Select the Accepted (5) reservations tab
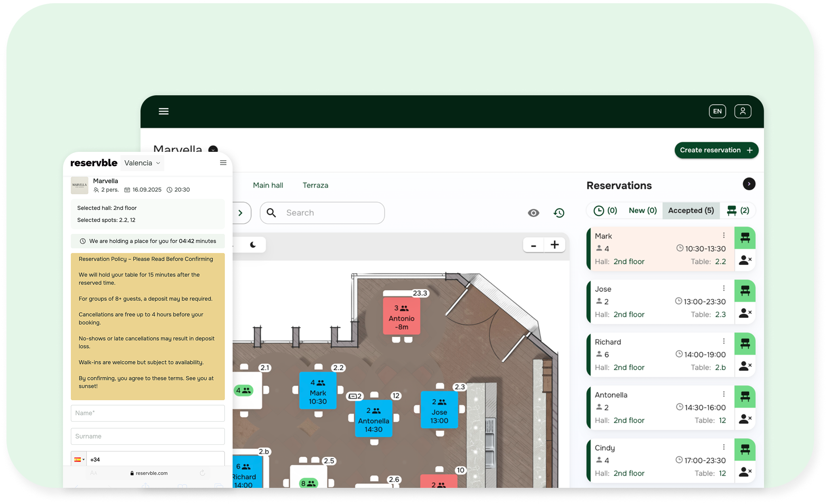Viewport: 827px width, 504px height. [691, 210]
